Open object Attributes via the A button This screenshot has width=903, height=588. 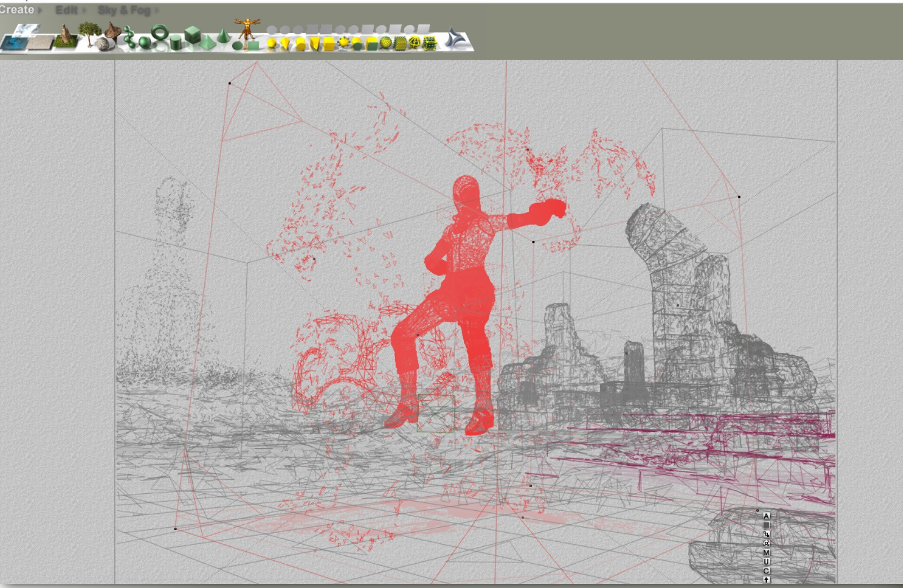click(766, 516)
